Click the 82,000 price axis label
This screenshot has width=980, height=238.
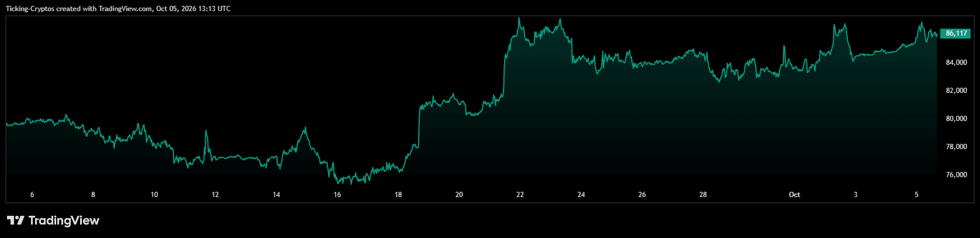point(957,91)
